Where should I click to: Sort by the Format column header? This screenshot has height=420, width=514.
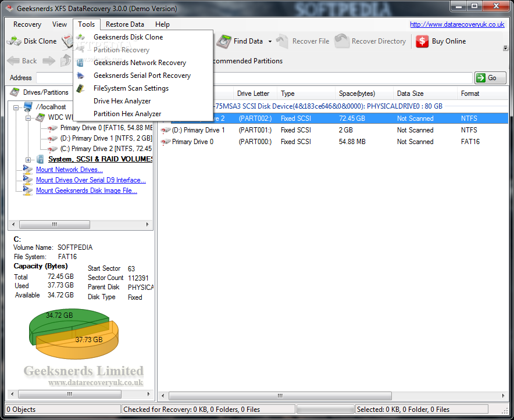(x=483, y=94)
